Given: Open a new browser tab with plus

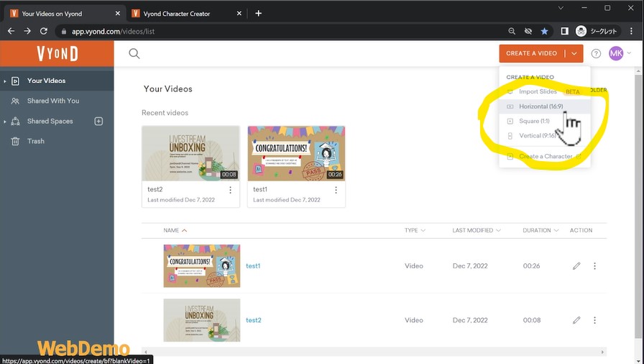Looking at the screenshot, I should pyautogui.click(x=258, y=14).
